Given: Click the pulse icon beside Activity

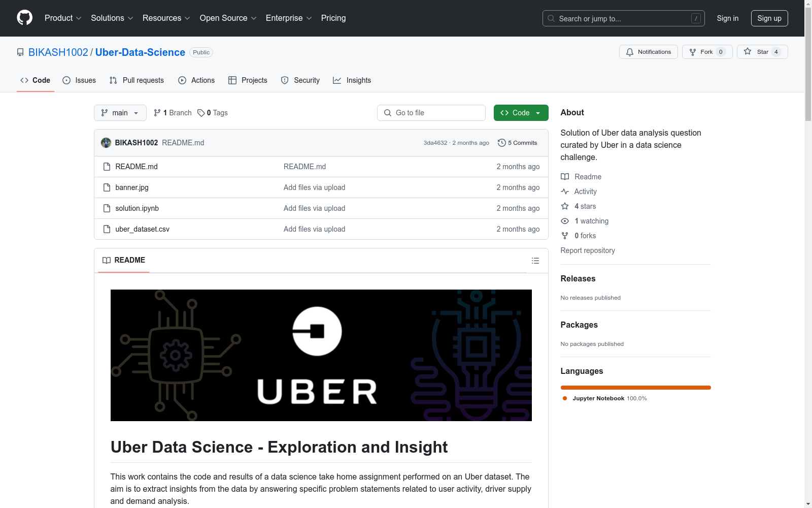Looking at the screenshot, I should click(x=565, y=192).
